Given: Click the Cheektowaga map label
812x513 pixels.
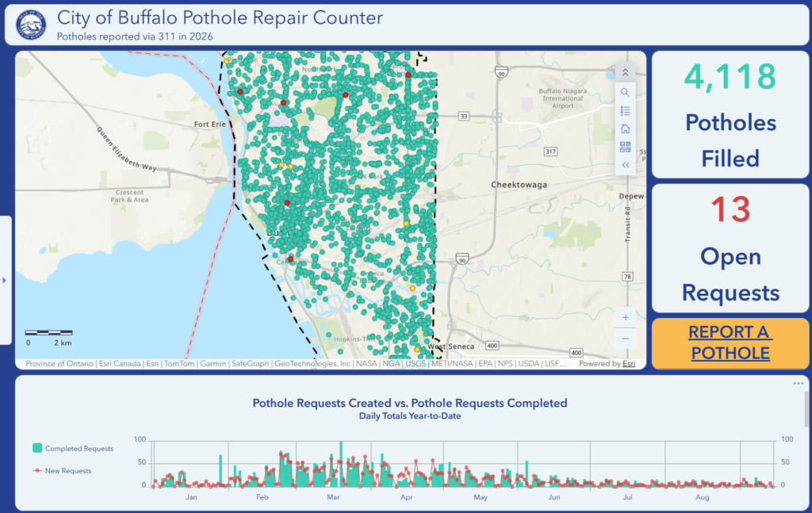Looking at the screenshot, I should [x=519, y=185].
